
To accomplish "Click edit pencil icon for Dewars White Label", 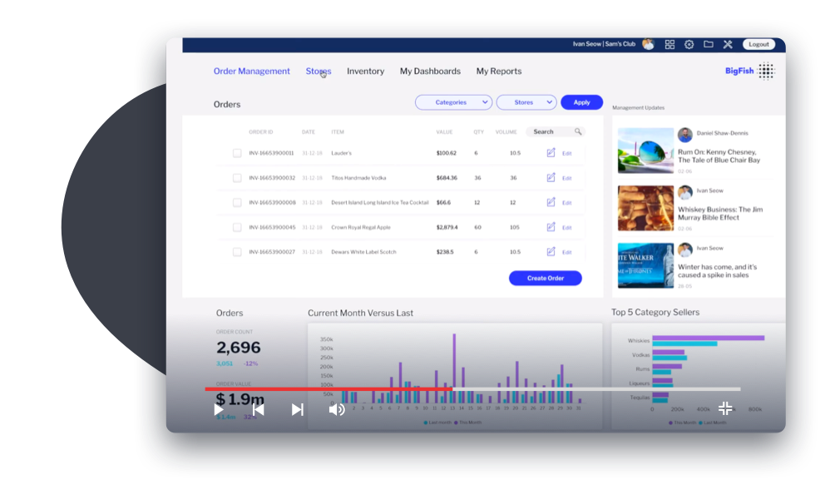I will 551,251.
